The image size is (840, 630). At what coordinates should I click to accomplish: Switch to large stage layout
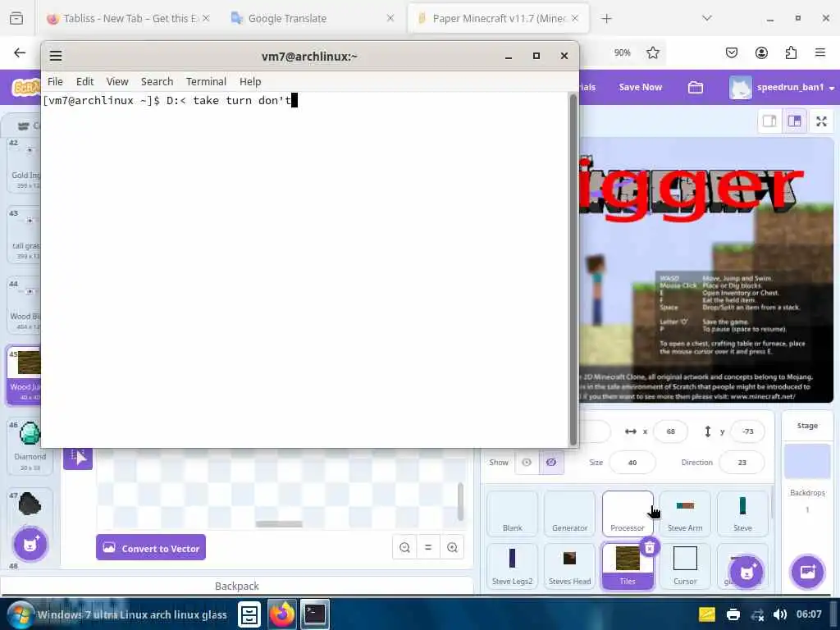[x=794, y=121]
